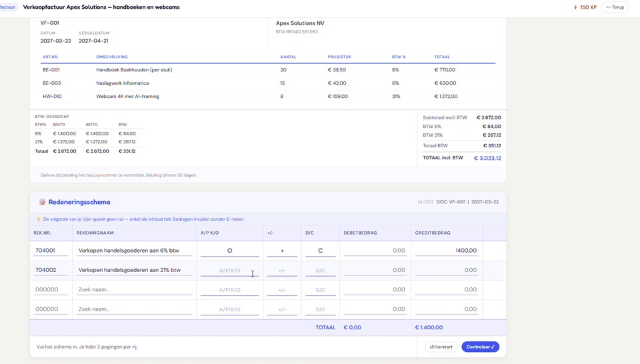Edit account number field 704001
The width and height of the screenshot is (640, 364).
[51, 251]
